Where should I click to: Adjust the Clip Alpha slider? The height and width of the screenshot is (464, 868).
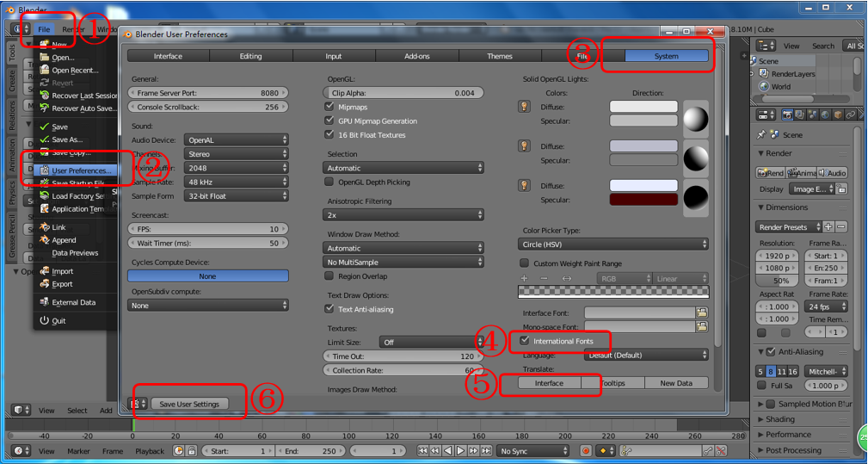[x=403, y=93]
